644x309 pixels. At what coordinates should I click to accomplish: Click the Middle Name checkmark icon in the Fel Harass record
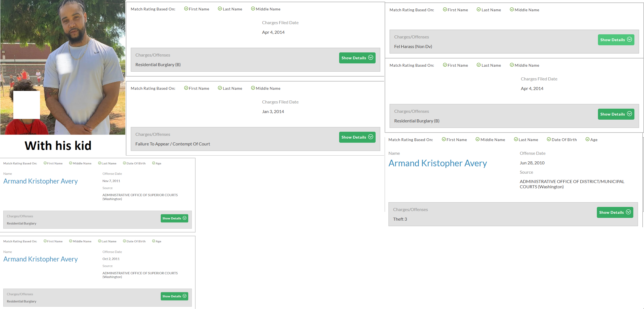(512, 10)
